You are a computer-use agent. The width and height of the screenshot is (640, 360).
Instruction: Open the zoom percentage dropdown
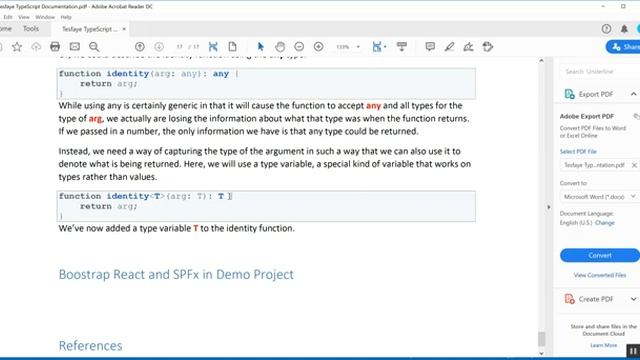coord(358,47)
